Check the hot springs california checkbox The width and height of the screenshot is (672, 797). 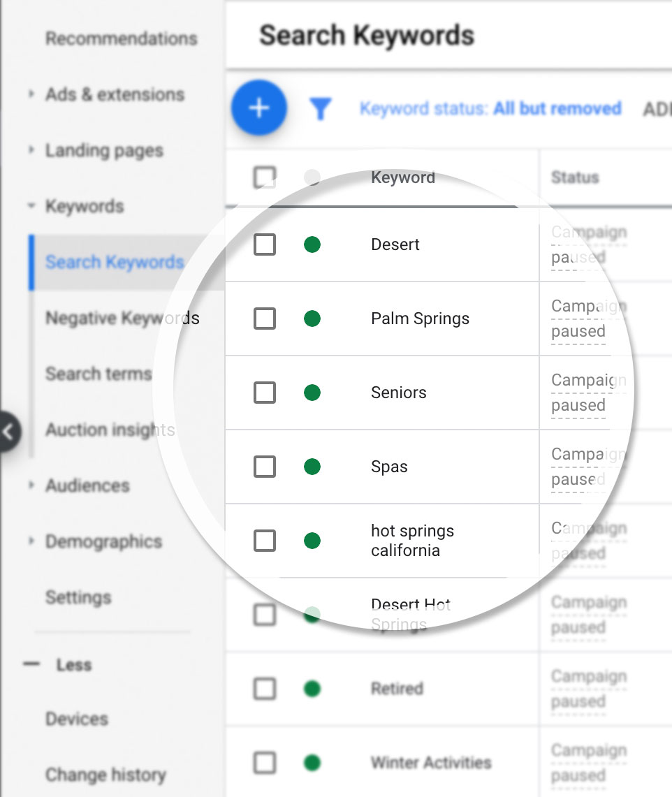pos(265,541)
